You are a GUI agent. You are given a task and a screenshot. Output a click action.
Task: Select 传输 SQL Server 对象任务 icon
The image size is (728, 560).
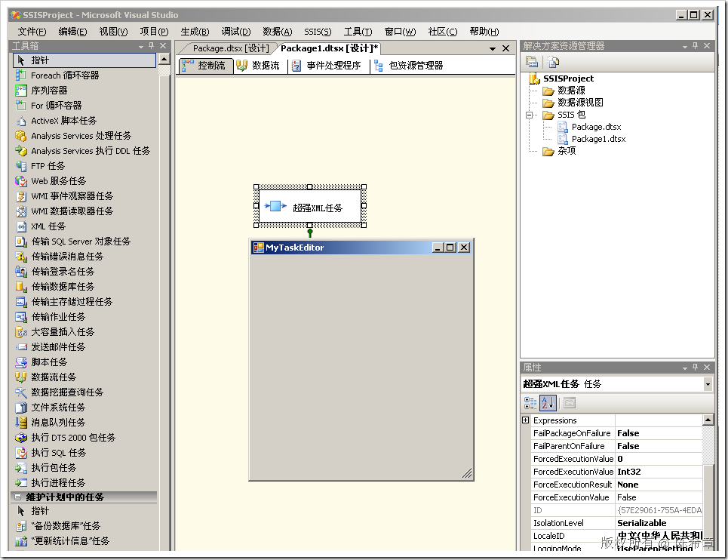point(21,242)
